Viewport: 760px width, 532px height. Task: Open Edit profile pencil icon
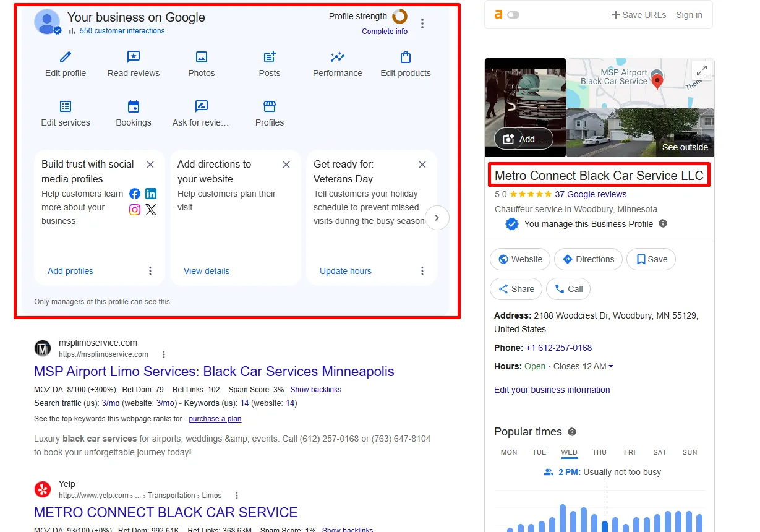[x=66, y=58]
